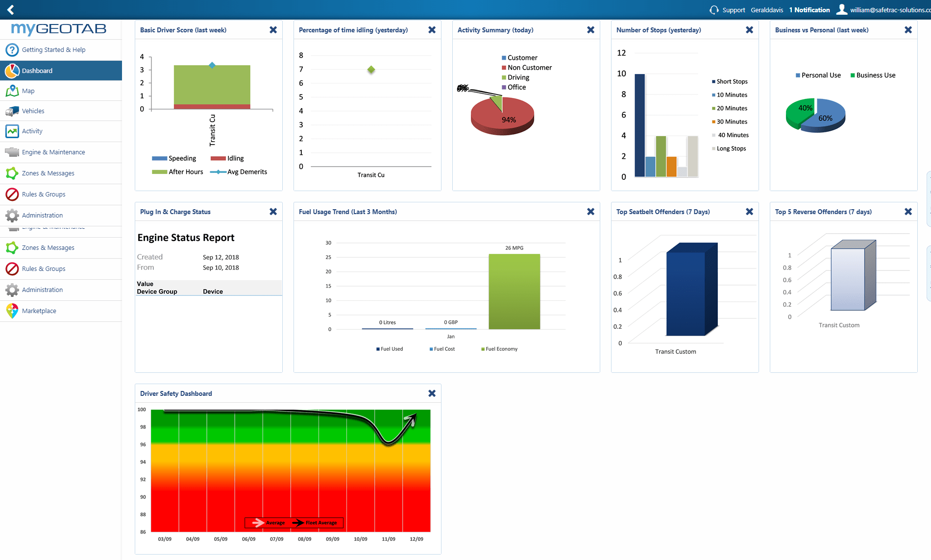Close Percentage of time idling widget
The width and height of the screenshot is (931, 560).
click(x=432, y=30)
